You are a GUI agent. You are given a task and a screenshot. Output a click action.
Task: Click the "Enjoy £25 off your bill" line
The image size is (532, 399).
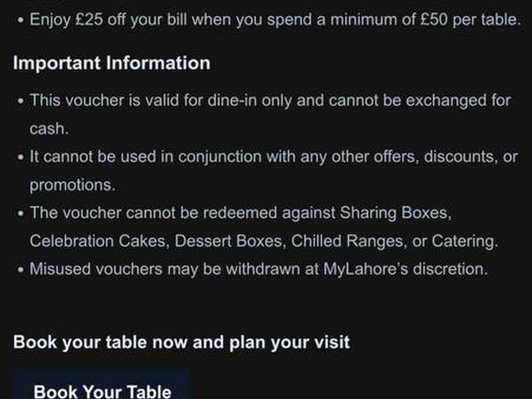[x=275, y=20]
